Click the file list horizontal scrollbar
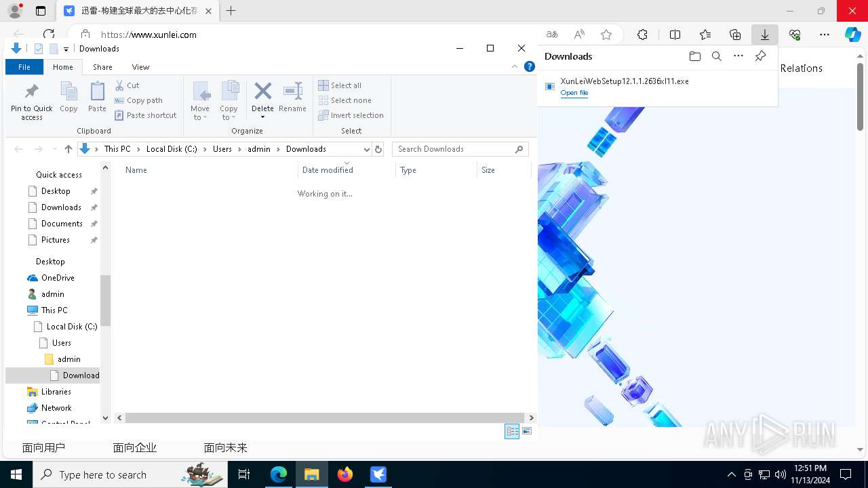This screenshot has height=488, width=868. (325, 418)
